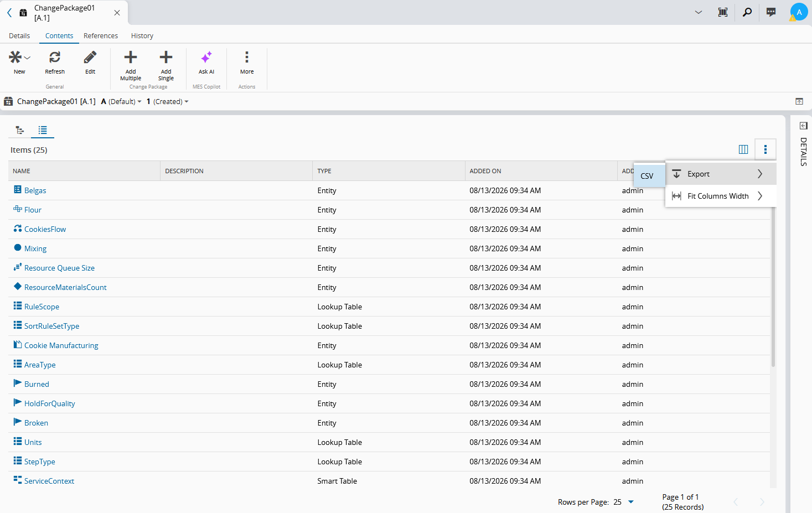Image resolution: width=812 pixels, height=513 pixels.
Task: Click the table vertical scrollbar
Action: pos(773,288)
